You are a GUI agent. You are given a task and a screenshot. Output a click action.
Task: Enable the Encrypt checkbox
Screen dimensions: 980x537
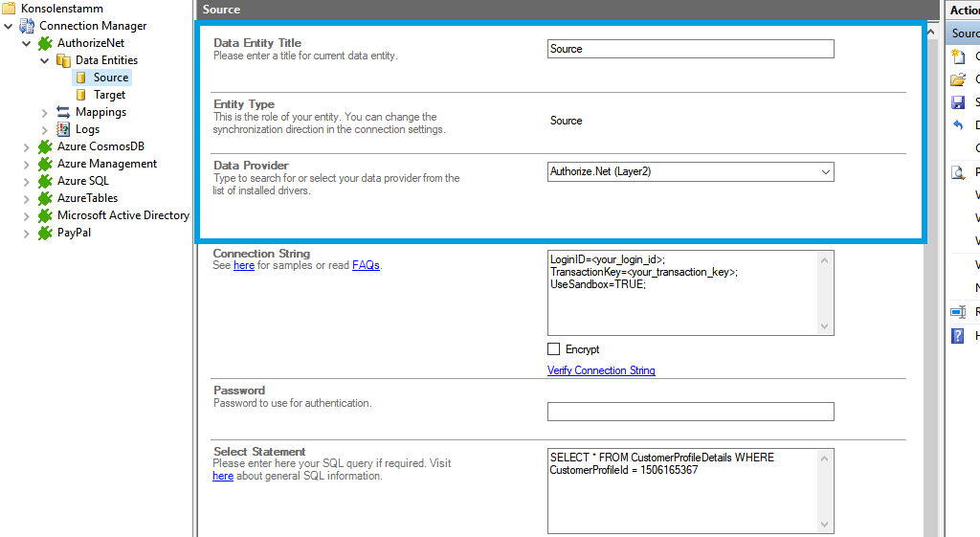tap(554, 349)
